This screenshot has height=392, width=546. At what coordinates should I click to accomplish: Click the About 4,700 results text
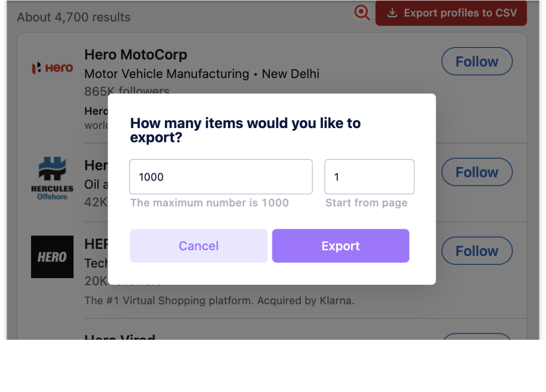click(74, 17)
